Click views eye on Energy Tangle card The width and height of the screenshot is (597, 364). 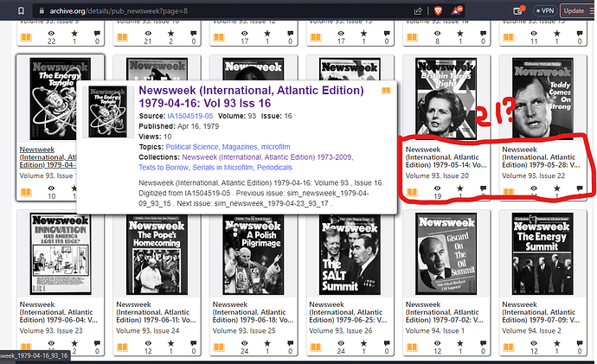click(51, 188)
